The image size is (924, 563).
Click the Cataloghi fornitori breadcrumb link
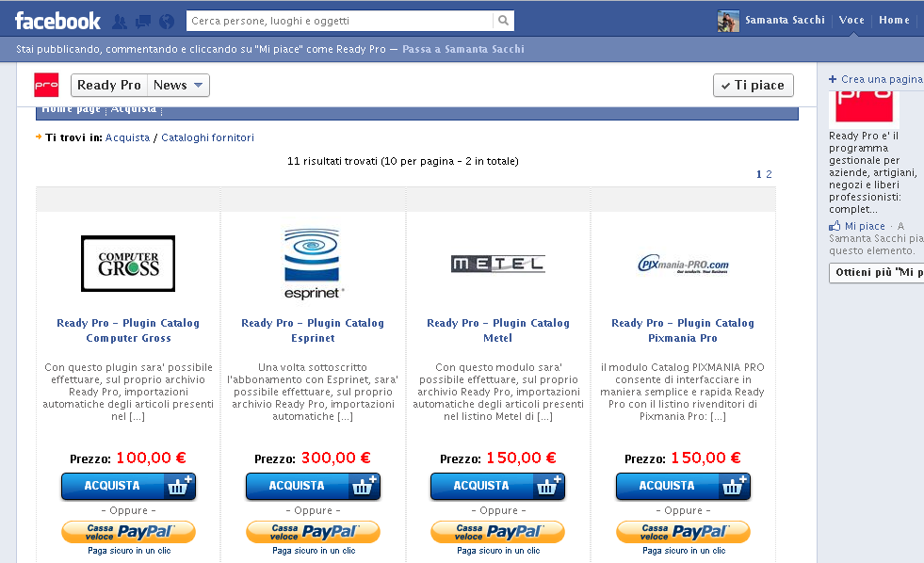click(x=207, y=137)
